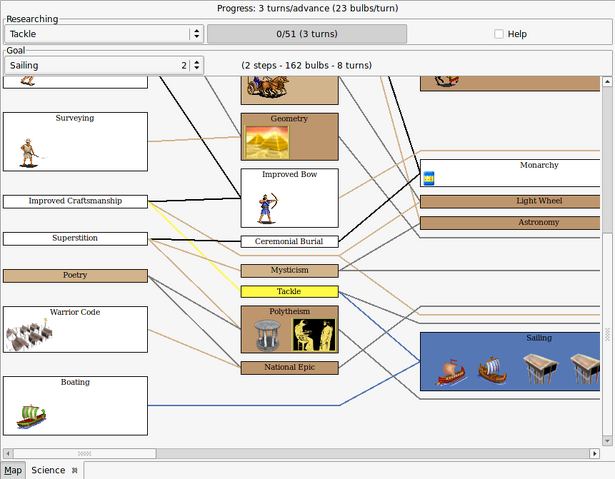Select the Astronomy technology node
The height and width of the screenshot is (479, 615).
(510, 222)
